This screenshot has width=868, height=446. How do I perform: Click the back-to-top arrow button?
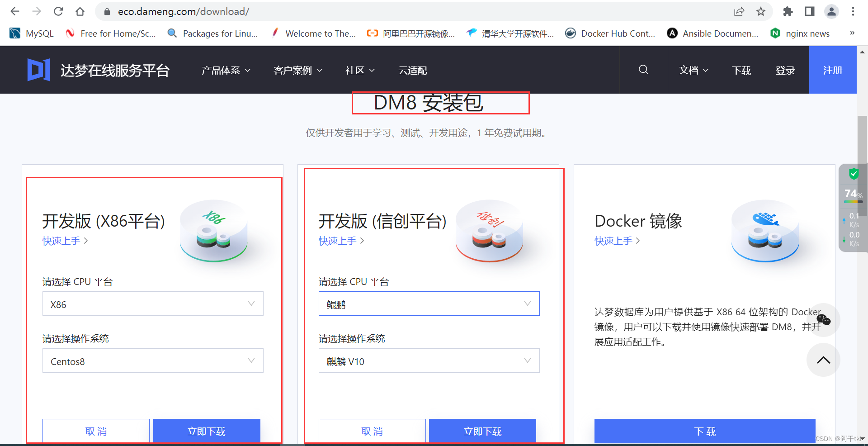(823, 360)
